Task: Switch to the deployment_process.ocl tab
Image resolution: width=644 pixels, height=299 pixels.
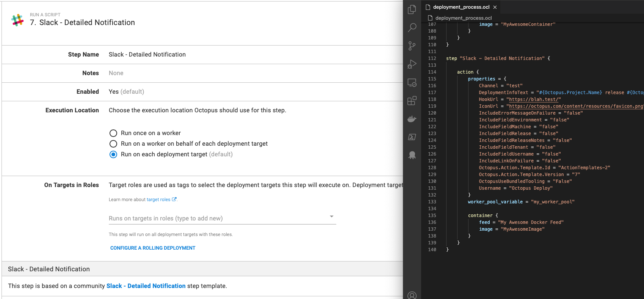Action: pyautogui.click(x=461, y=7)
